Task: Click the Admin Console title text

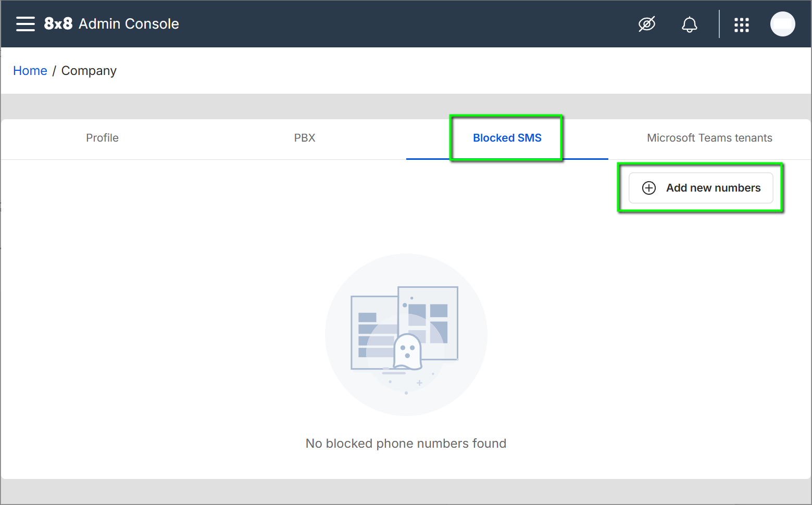Action: (x=129, y=24)
